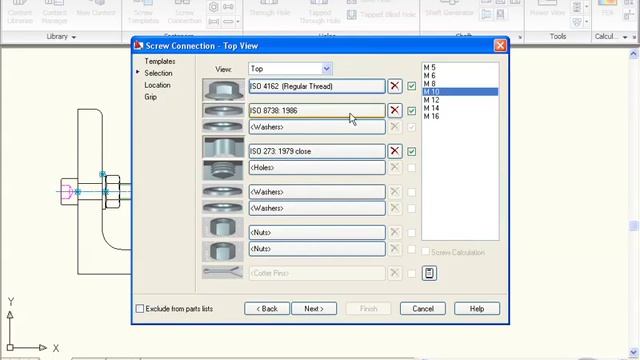Viewport: 640px width, 360px height.
Task: Select size M 6 in the list
Action: click(460, 76)
